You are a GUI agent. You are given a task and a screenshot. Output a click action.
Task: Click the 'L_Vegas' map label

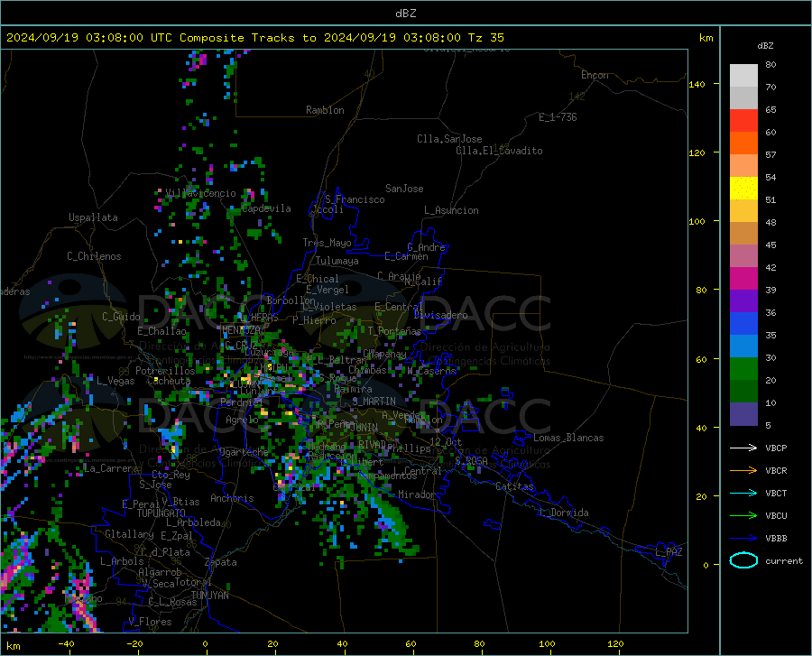click(115, 381)
